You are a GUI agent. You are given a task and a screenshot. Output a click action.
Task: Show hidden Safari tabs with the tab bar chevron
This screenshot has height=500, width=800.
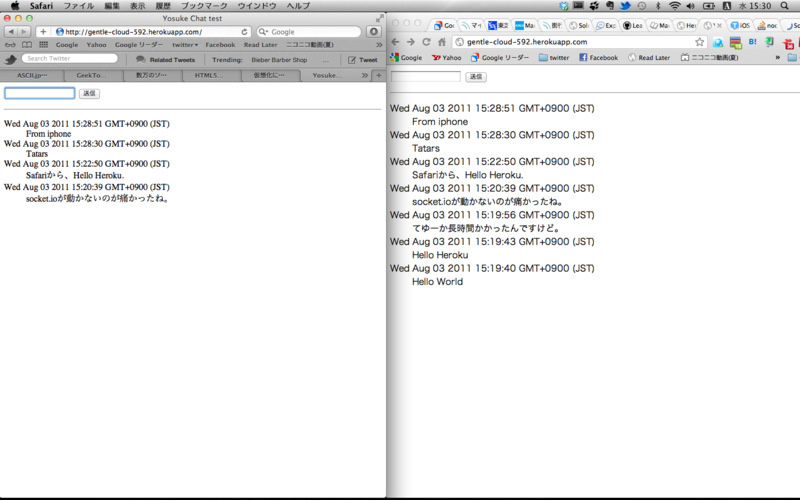pos(365,76)
